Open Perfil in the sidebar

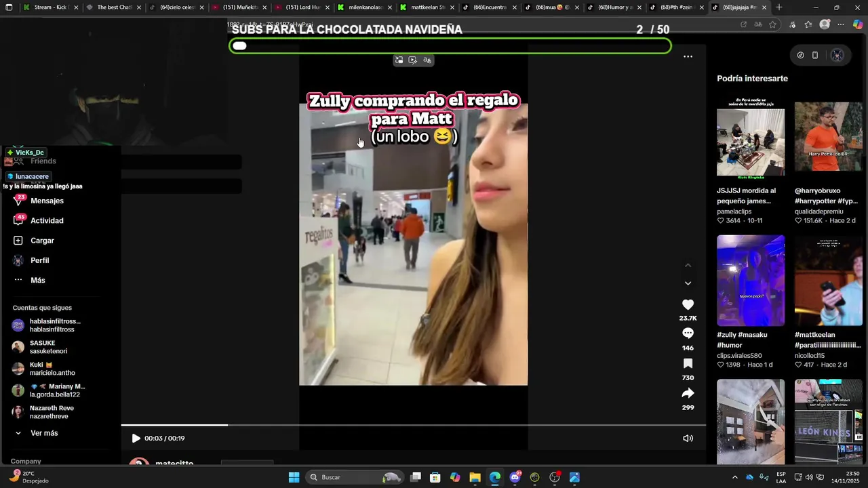(31, 260)
